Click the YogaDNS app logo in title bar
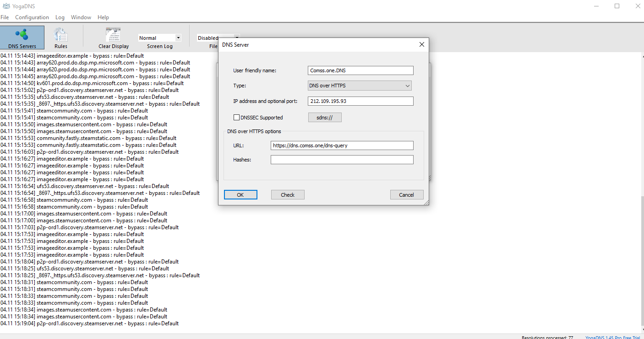The image size is (644, 339). click(x=6, y=6)
